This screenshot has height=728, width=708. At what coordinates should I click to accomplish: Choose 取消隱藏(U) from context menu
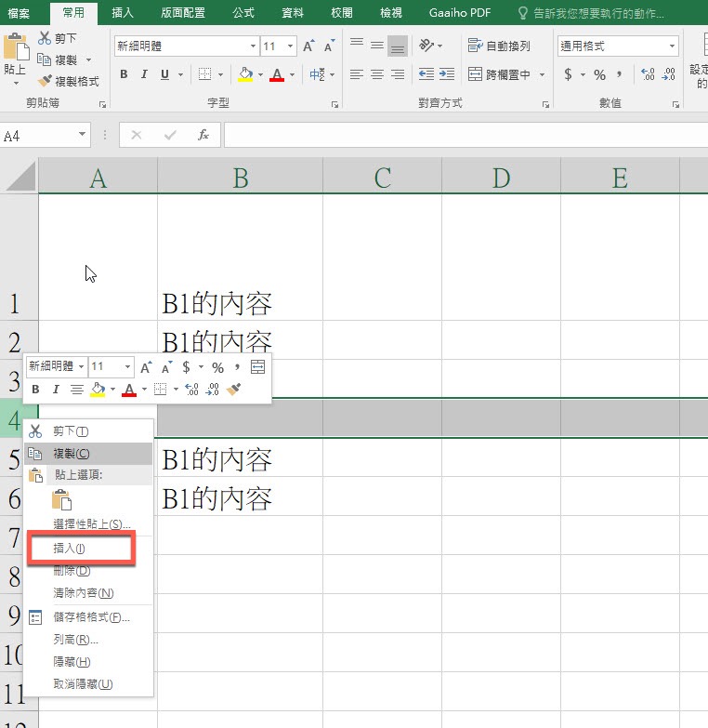[x=88, y=684]
